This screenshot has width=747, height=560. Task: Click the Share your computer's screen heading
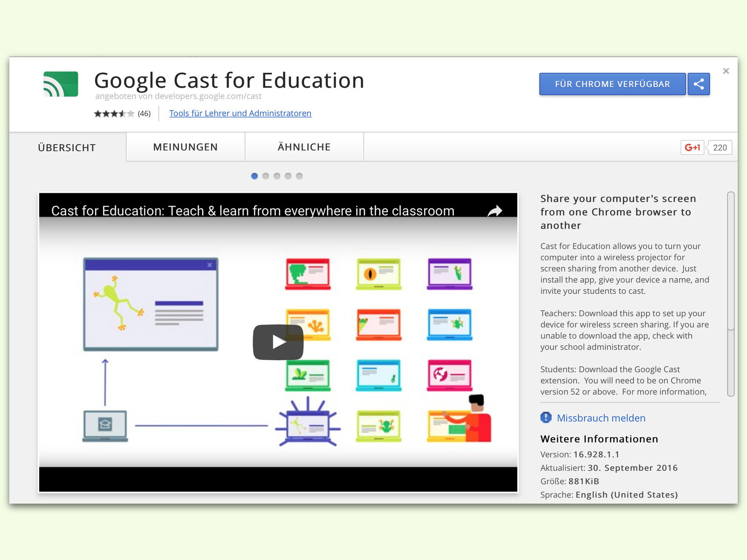(618, 212)
